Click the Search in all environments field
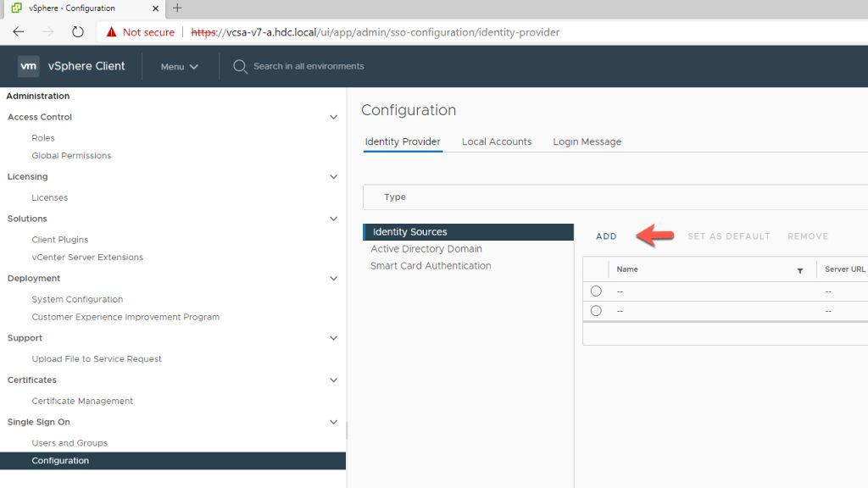The image size is (868, 488). click(x=309, y=66)
